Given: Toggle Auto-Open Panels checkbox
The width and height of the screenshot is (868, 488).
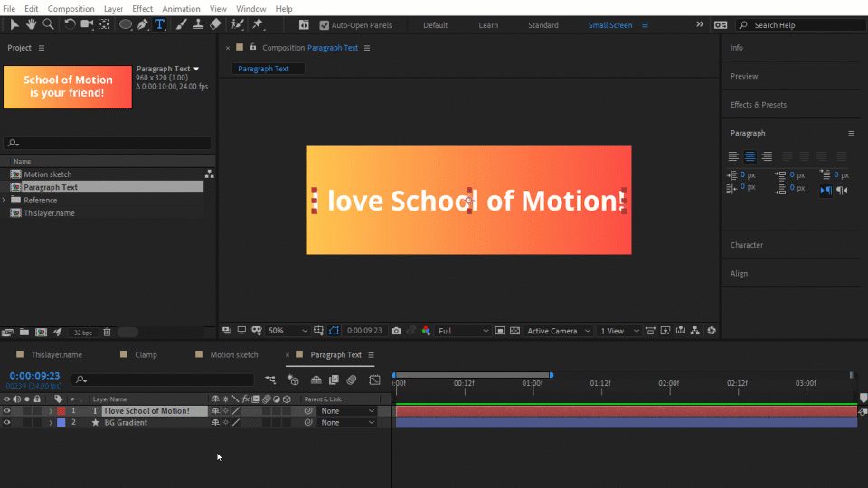Looking at the screenshot, I should pos(325,25).
